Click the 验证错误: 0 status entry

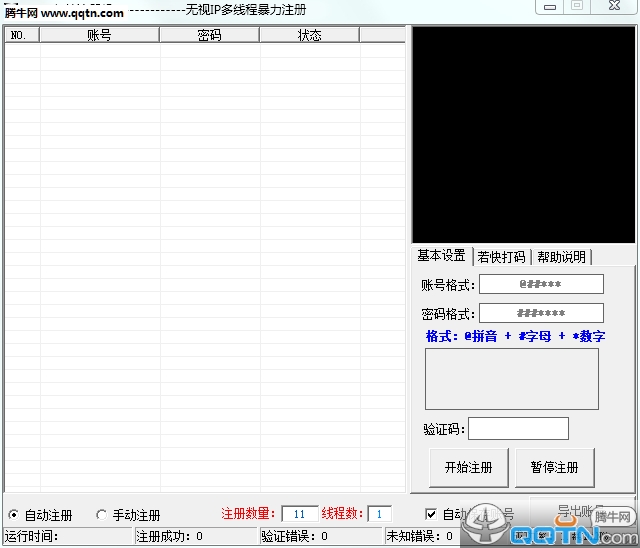coord(321,536)
